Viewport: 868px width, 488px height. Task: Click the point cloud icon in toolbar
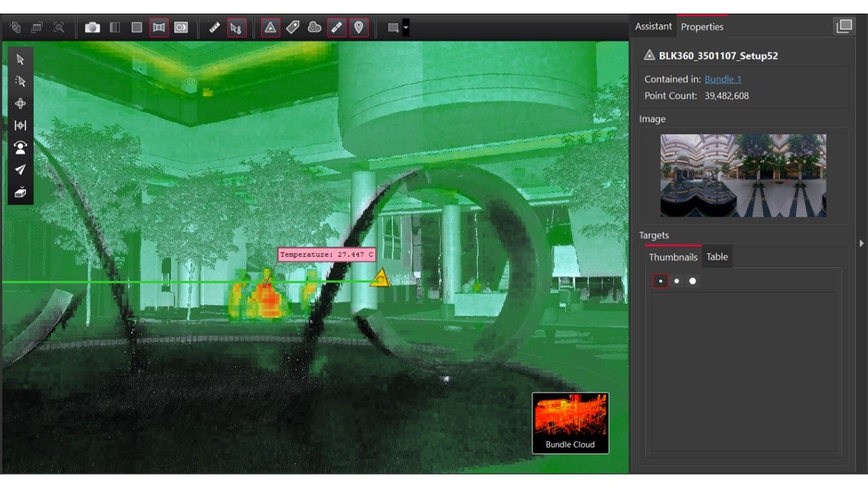pos(314,27)
